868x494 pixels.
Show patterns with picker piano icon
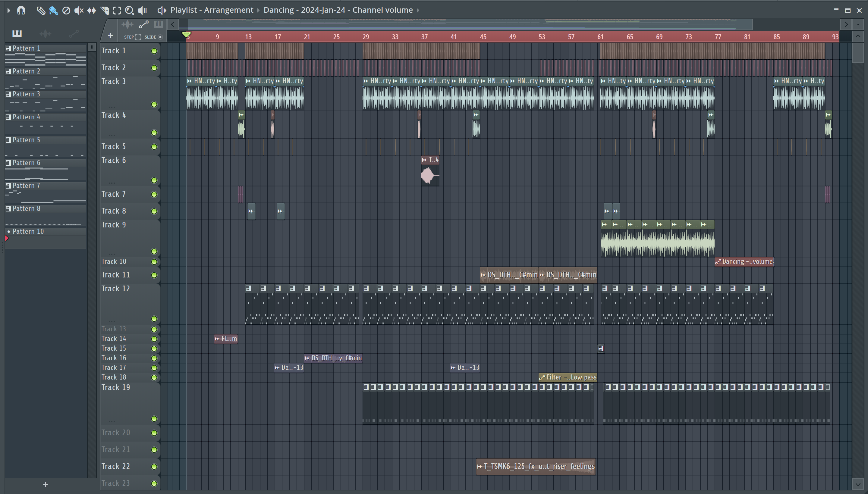pos(17,33)
